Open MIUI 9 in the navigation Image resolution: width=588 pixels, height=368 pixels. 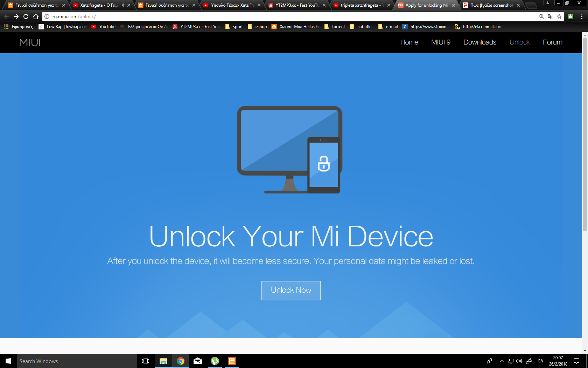pos(441,42)
